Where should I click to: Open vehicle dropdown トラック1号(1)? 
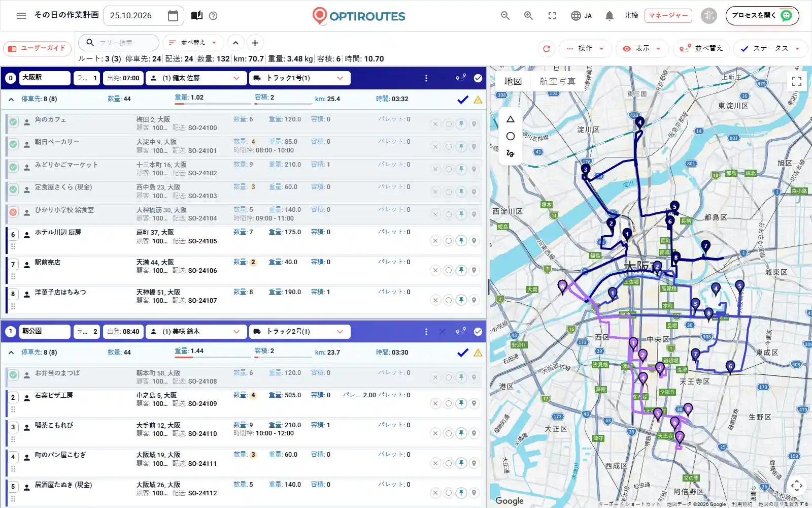click(299, 78)
